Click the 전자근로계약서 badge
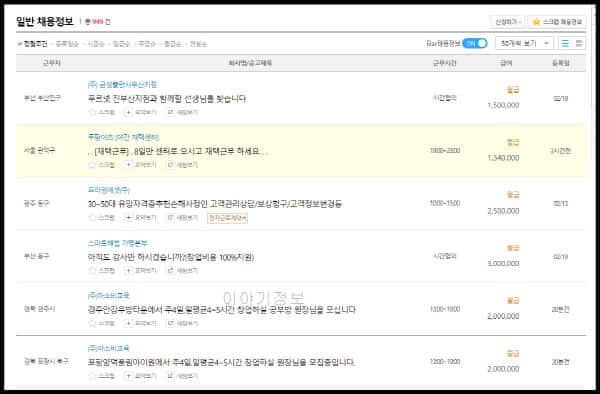The width and height of the screenshot is (600, 394). [x=228, y=218]
